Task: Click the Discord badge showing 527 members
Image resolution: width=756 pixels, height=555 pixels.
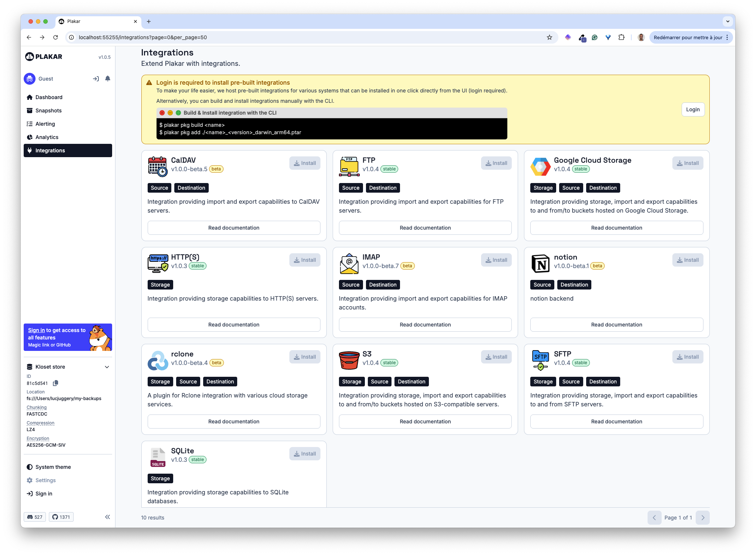Action: [34, 517]
